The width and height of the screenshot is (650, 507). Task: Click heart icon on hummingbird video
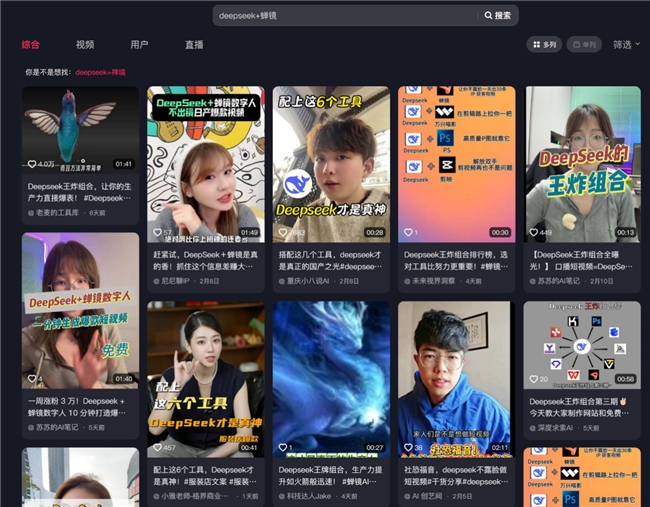pos(31,164)
